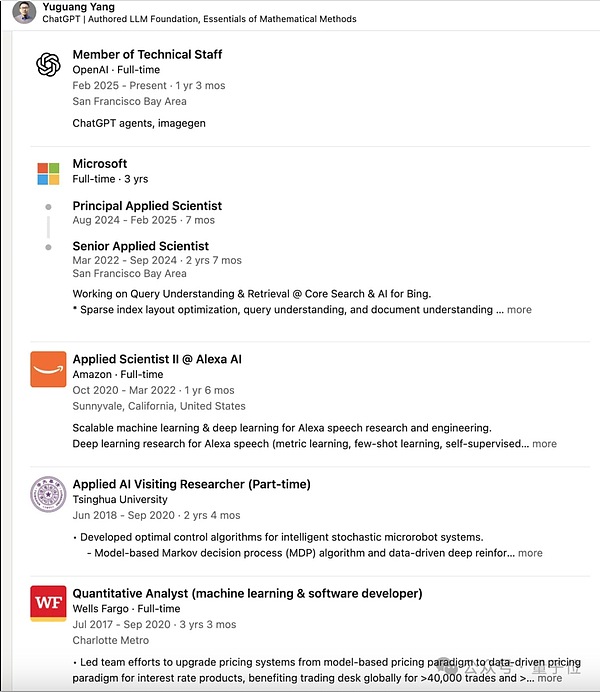The height and width of the screenshot is (692, 600).
Task: Select Senior Applied Scientist role title
Action: [140, 246]
